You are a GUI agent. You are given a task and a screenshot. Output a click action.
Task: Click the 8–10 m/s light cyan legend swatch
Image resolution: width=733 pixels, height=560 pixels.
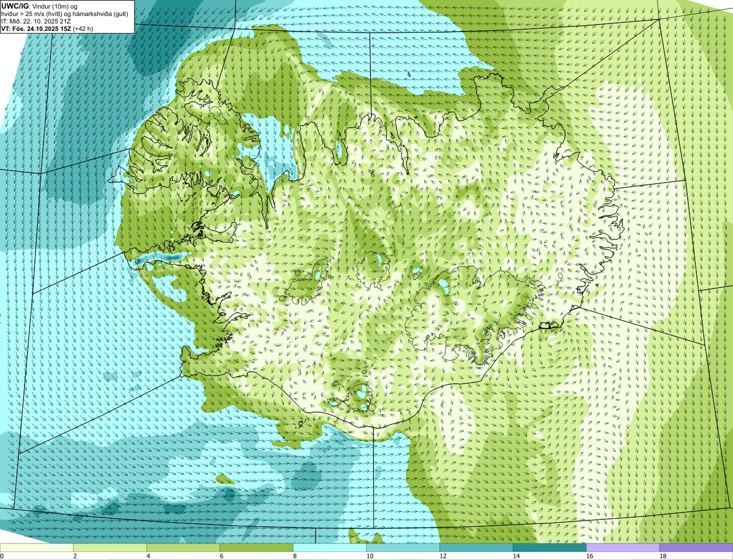tap(330, 547)
